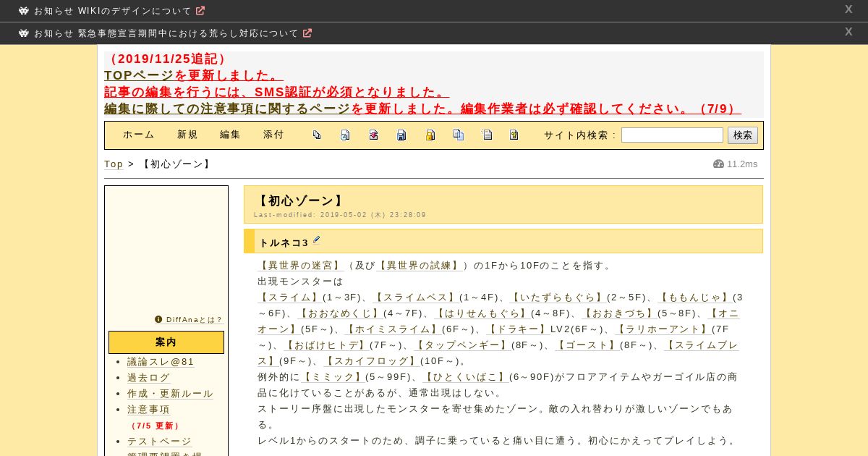Open sidebar link 議論スレ@81

pos(161,362)
